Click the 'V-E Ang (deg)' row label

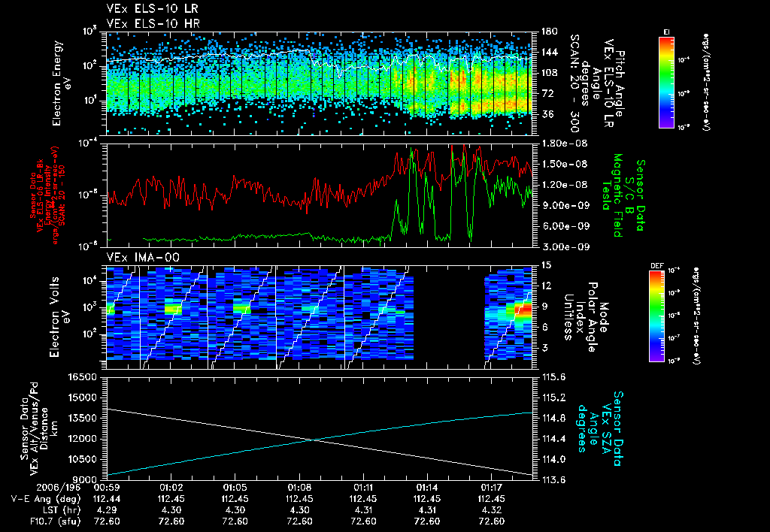[x=46, y=499]
